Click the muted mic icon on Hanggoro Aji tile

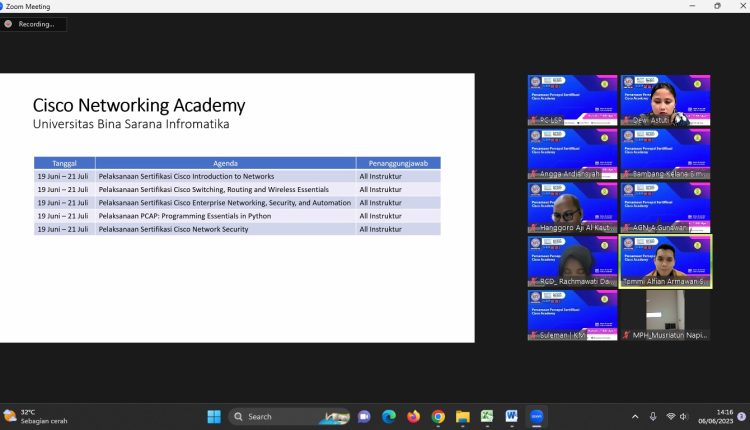point(533,228)
